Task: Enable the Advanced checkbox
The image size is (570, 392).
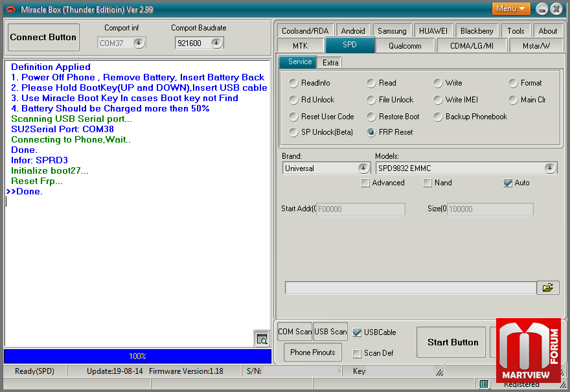Action: click(366, 183)
